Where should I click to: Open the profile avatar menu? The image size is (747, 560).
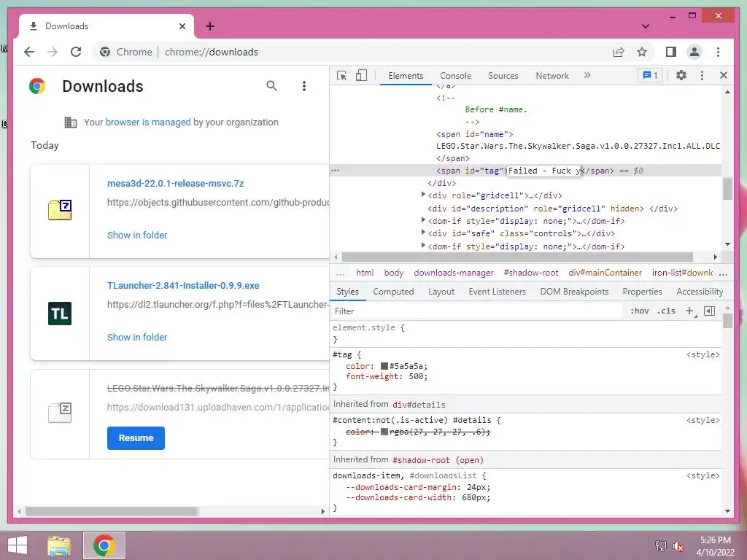(x=694, y=52)
